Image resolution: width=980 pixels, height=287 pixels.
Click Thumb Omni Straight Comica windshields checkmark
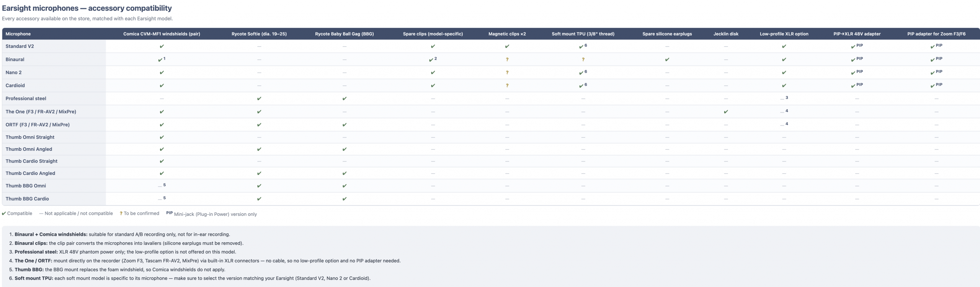pyautogui.click(x=162, y=137)
